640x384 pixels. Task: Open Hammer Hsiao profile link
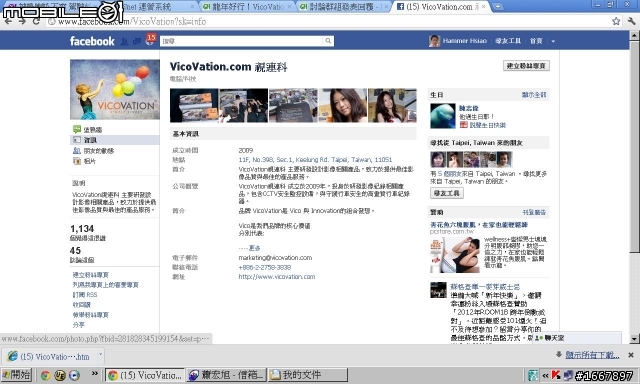[464, 41]
